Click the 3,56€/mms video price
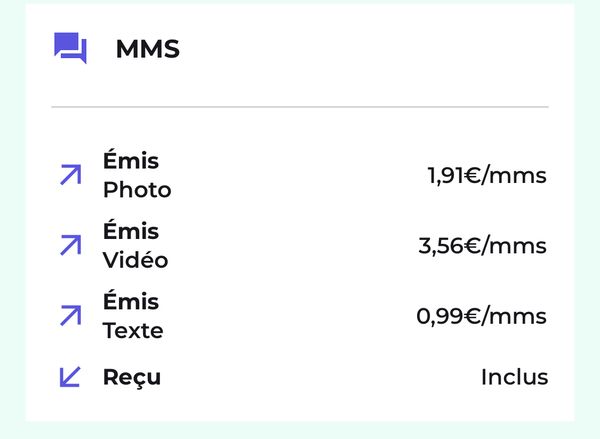The image size is (600, 439). pyautogui.click(x=483, y=246)
